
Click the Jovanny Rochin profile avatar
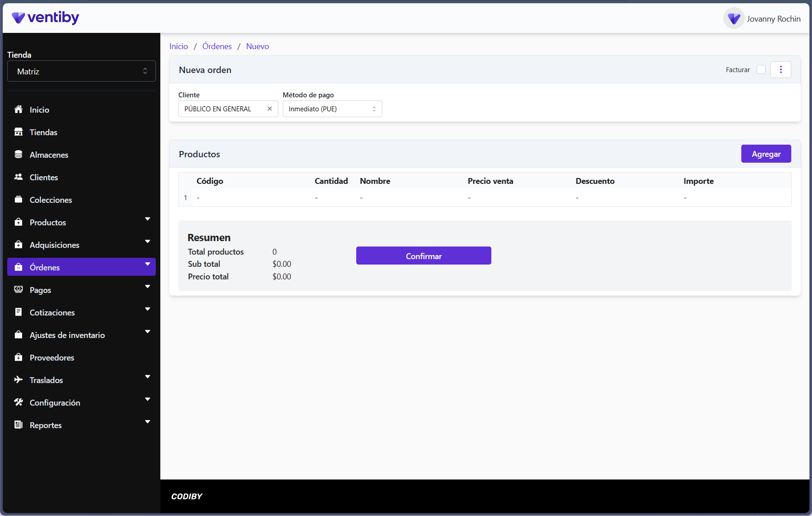[x=734, y=18]
